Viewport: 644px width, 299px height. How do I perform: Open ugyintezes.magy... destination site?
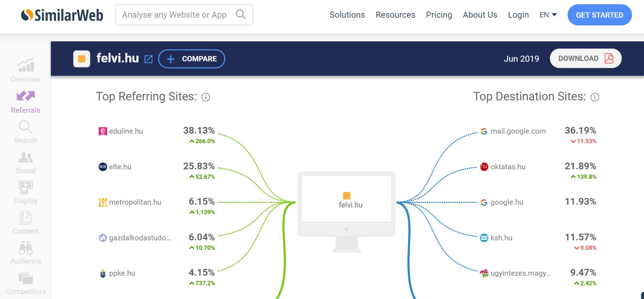(x=521, y=273)
